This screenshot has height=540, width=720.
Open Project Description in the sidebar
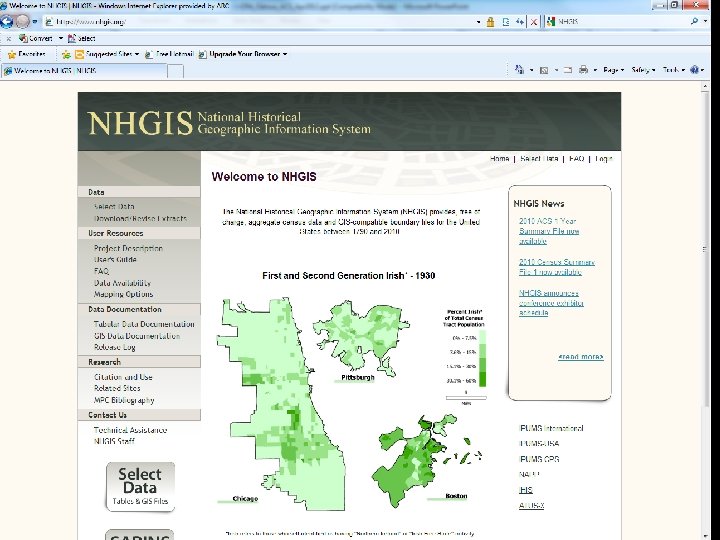pos(128,248)
